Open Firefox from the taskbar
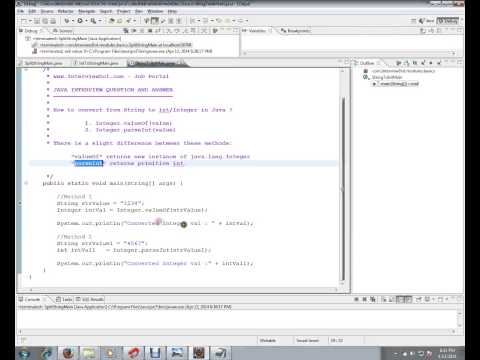 pos(69,353)
